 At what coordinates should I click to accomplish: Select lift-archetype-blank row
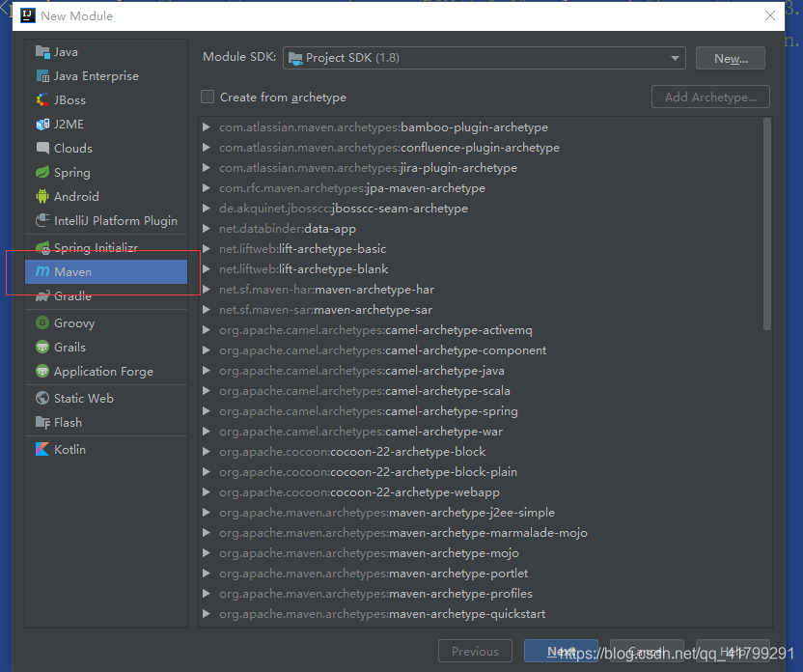point(482,269)
